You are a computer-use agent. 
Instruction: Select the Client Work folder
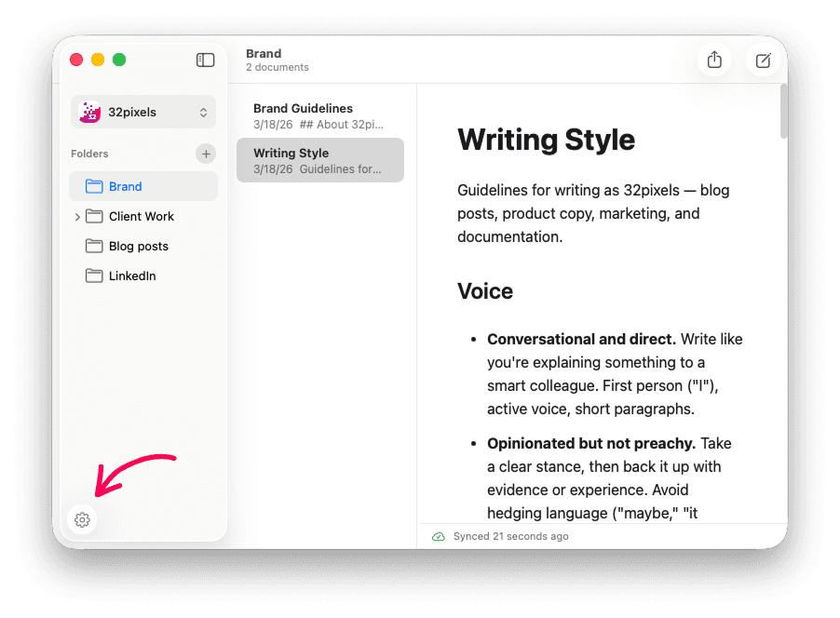(x=143, y=216)
